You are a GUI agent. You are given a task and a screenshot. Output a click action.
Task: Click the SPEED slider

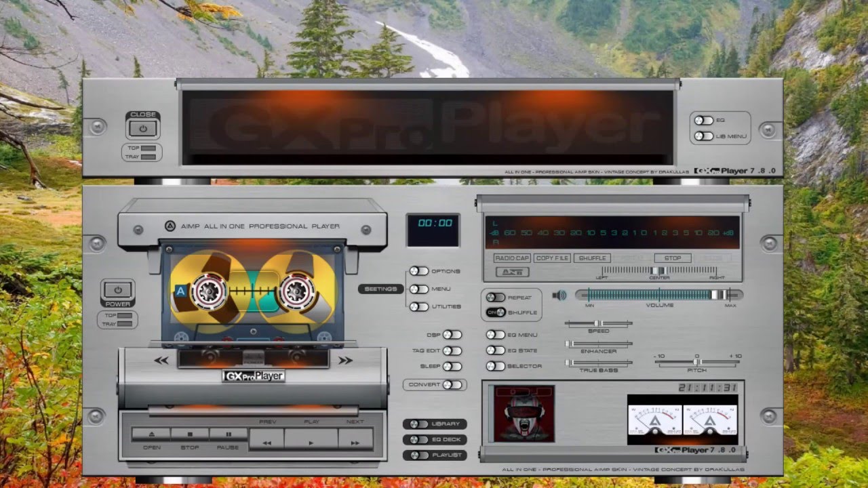point(599,325)
